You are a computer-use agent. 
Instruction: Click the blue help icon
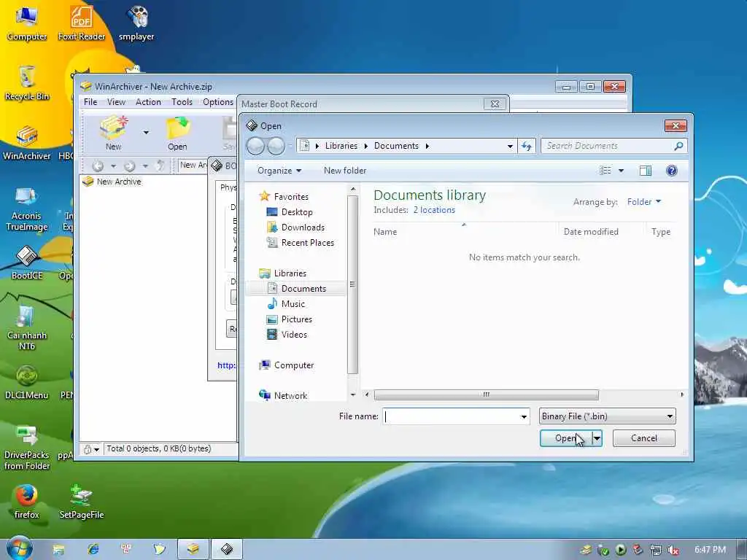click(x=672, y=171)
